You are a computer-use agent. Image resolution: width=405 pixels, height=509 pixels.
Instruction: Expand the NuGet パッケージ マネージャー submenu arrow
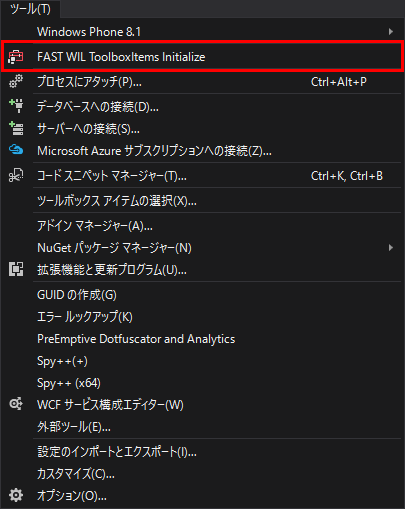tap(391, 248)
